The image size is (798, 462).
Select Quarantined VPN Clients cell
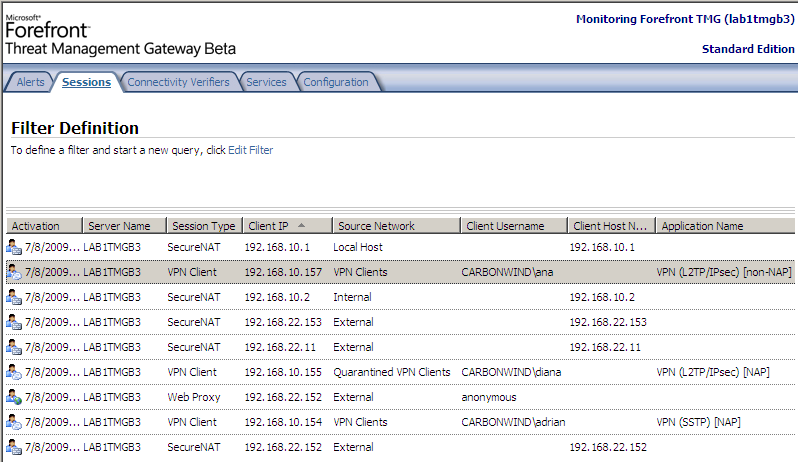(x=391, y=372)
